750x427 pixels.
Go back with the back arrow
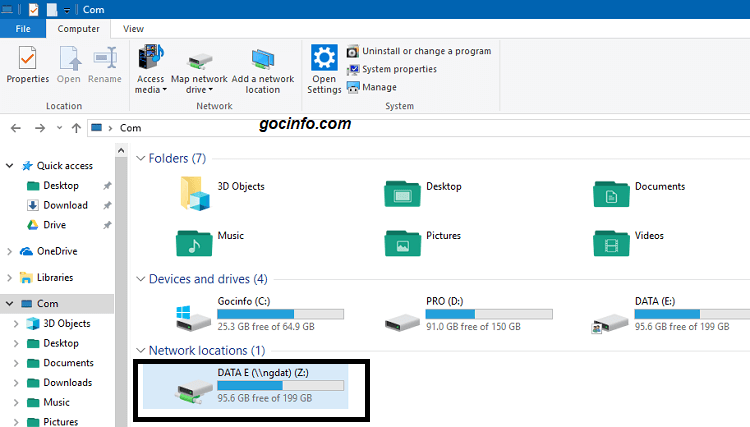coord(16,128)
